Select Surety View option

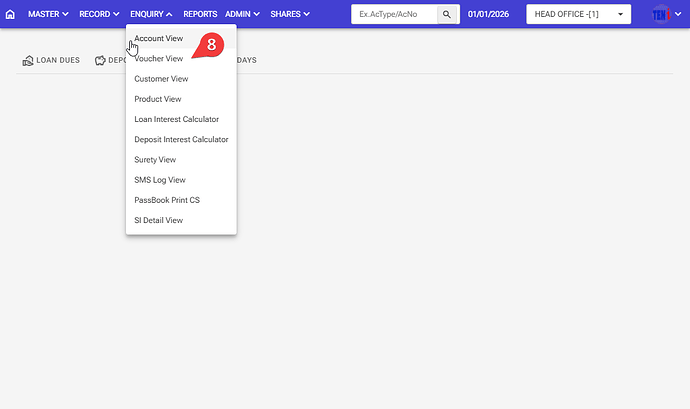coord(155,160)
